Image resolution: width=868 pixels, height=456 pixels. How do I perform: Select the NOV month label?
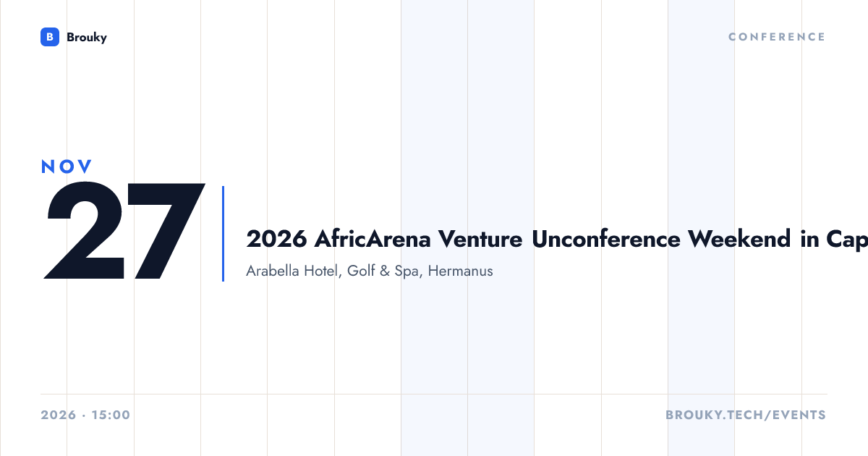coord(67,166)
